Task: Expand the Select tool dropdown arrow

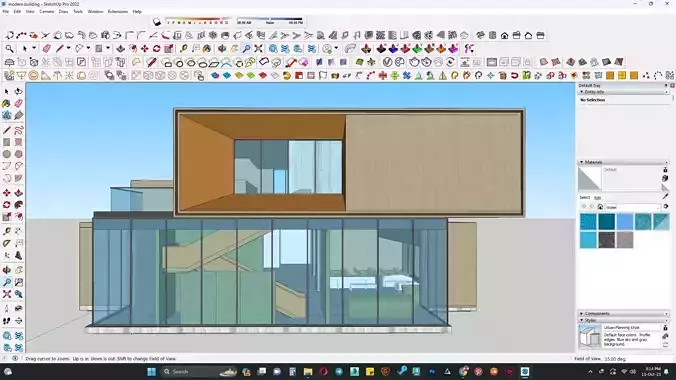Action: coord(34,48)
